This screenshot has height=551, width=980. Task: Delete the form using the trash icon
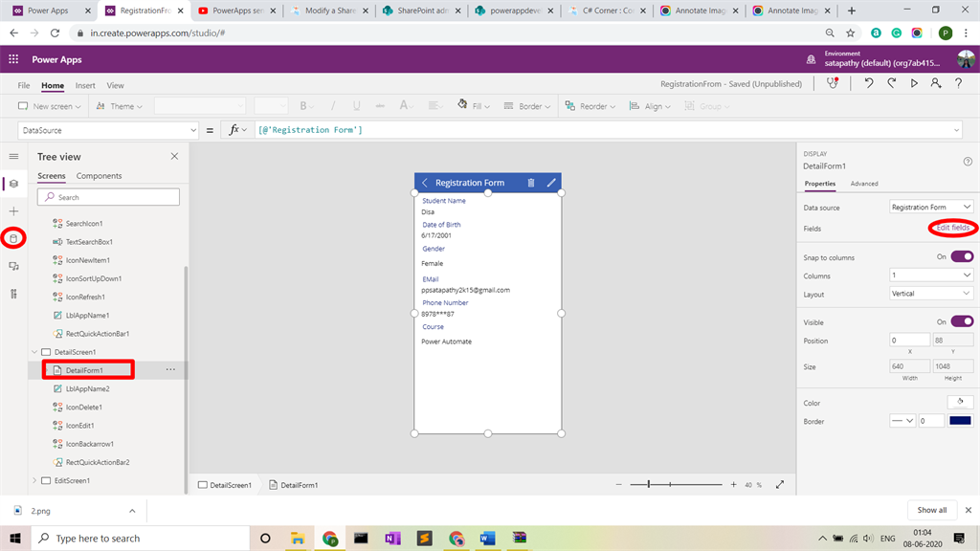point(532,182)
